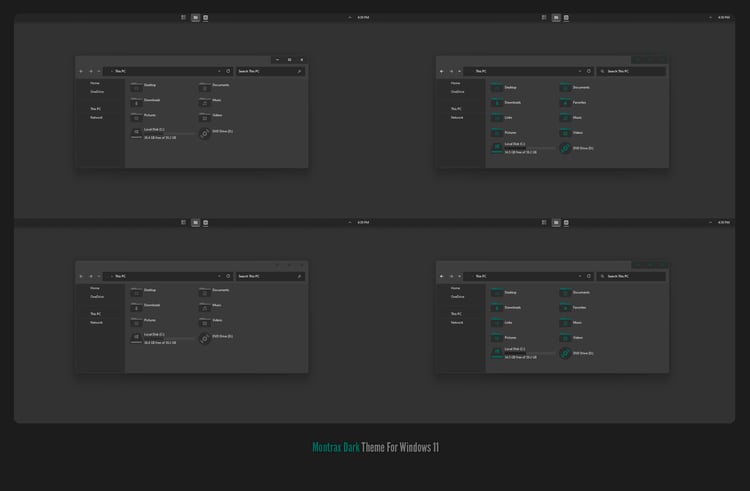Select green DVD Drive in top-right window
This screenshot has width=750, height=491.
click(565, 148)
